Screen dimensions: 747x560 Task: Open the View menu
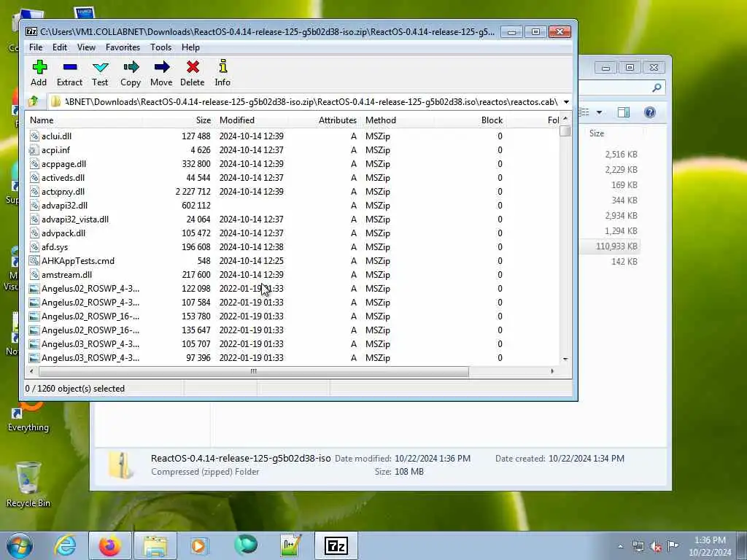point(86,47)
